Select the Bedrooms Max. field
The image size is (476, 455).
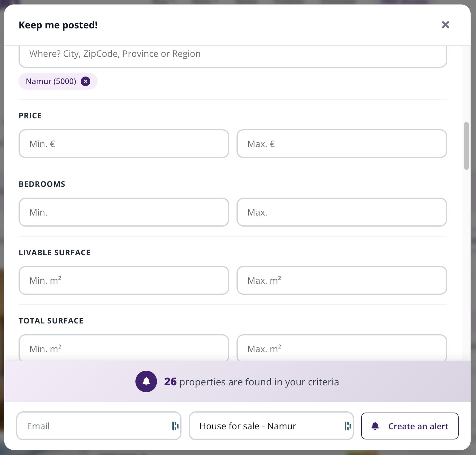pos(342,212)
